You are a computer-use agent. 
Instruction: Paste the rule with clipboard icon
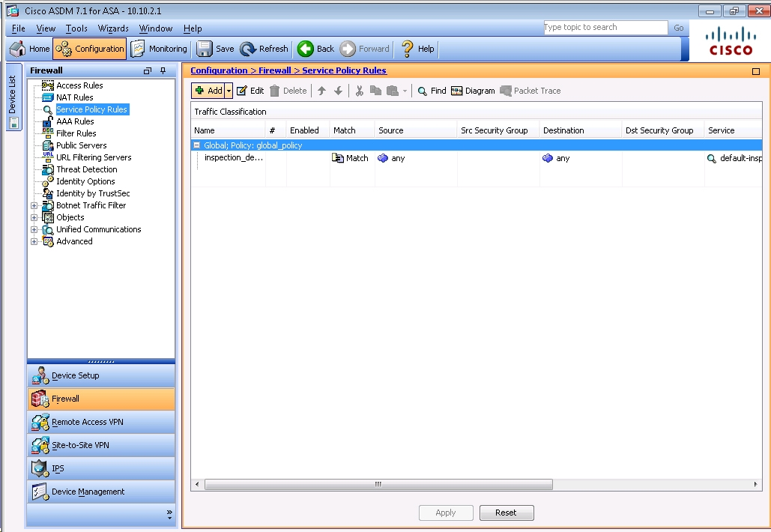pyautogui.click(x=393, y=91)
